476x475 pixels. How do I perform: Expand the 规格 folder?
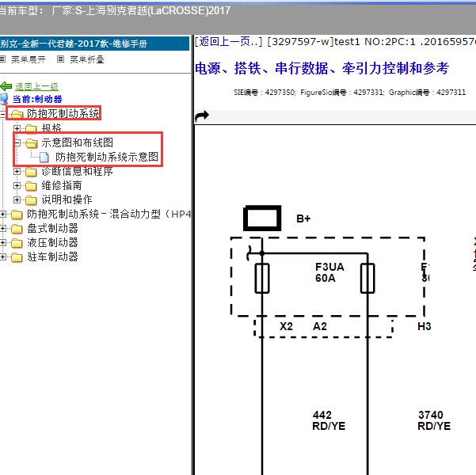click(x=17, y=128)
